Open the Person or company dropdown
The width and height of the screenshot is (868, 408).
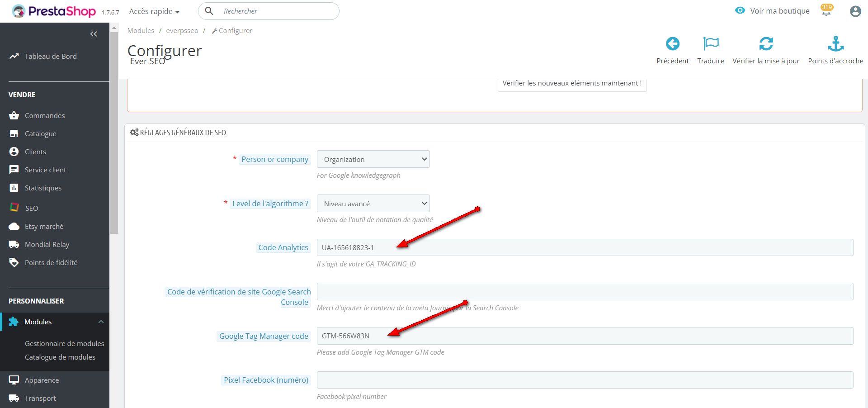coord(373,159)
